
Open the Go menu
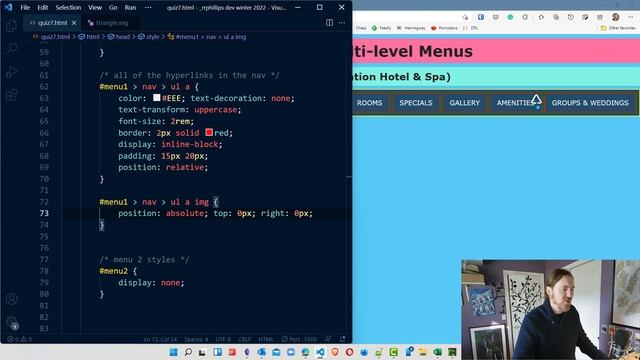click(x=113, y=7)
